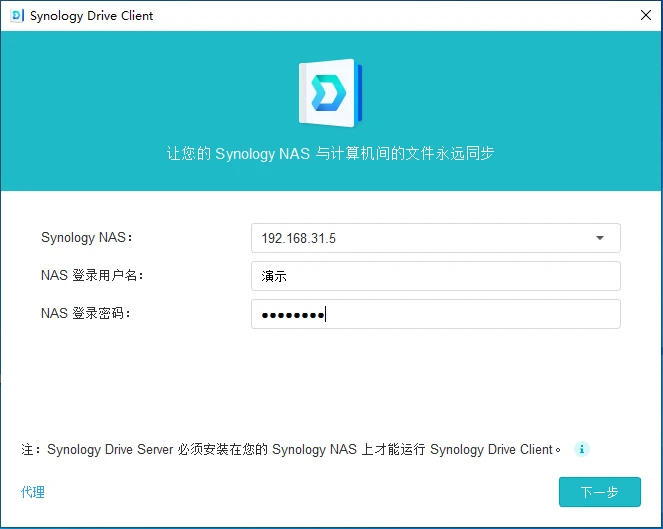
Task: Click the large Synology Drive logo
Action: (x=331, y=93)
